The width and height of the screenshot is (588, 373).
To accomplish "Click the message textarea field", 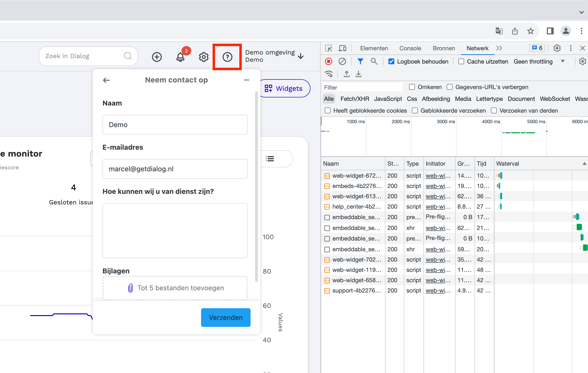I will point(175,230).
